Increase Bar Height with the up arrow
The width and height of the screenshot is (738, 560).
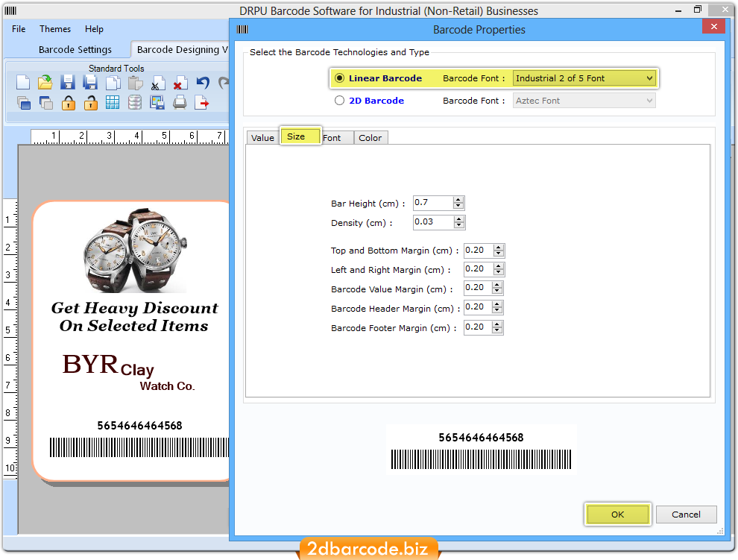point(458,200)
